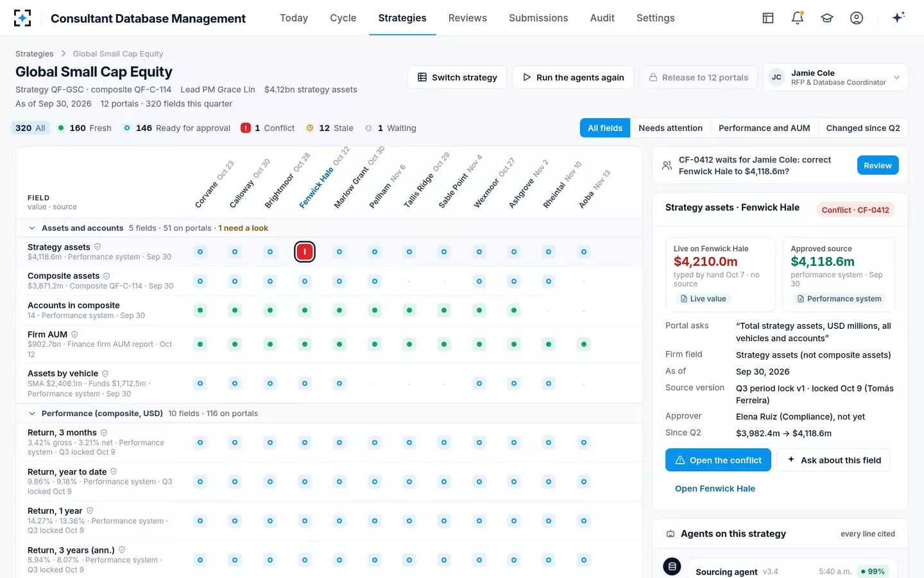Go to the Reviews tab
924x578 pixels.
pos(468,18)
